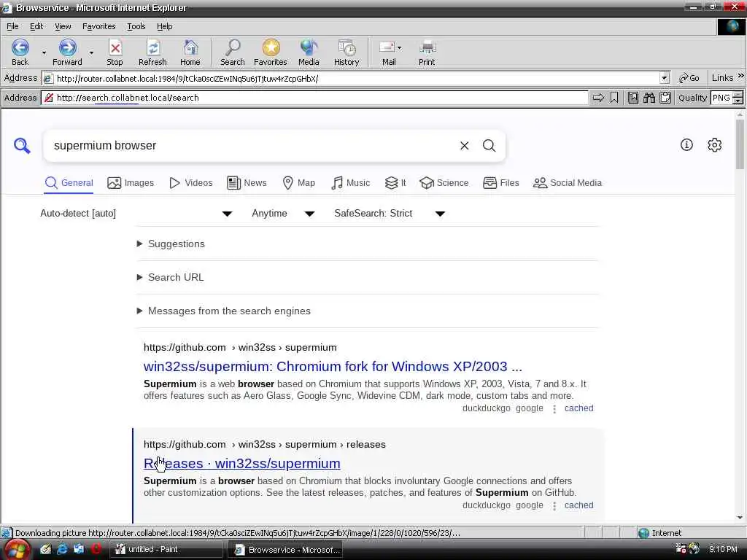This screenshot has width=747, height=560.
Task: Open options menu on Releases search result
Action: click(554, 506)
